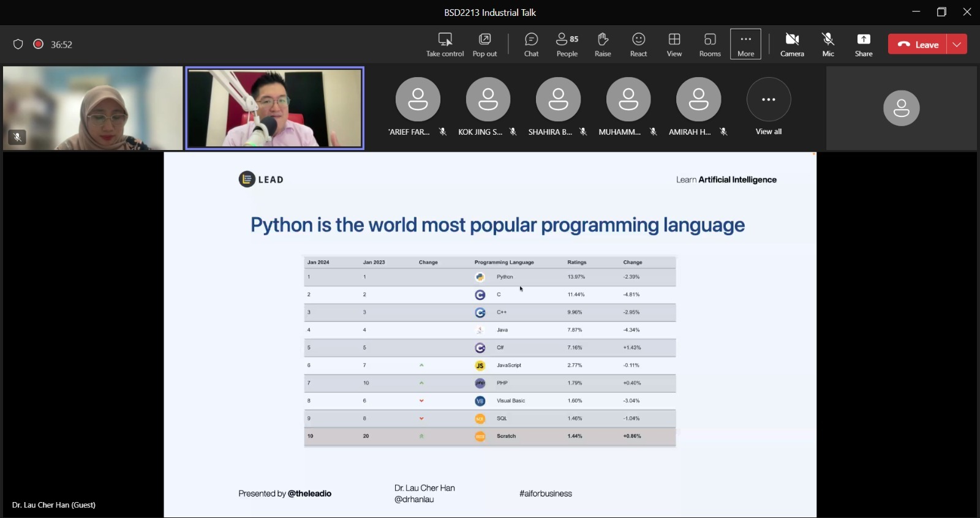Click the Scratch row in the table
Image resolution: width=980 pixels, height=518 pixels.
click(490, 436)
